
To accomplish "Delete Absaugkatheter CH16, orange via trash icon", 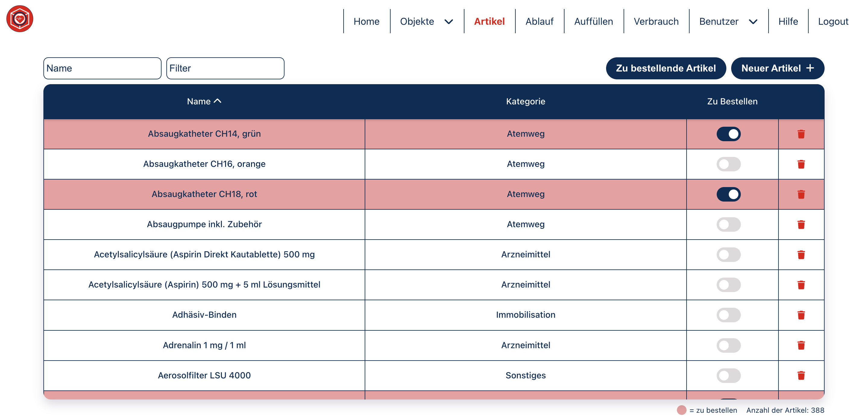I will tap(801, 164).
